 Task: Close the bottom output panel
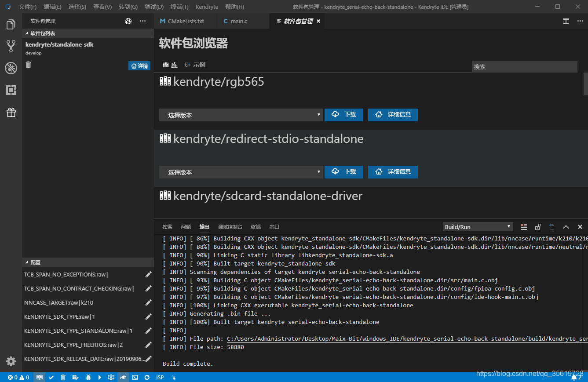(x=580, y=227)
